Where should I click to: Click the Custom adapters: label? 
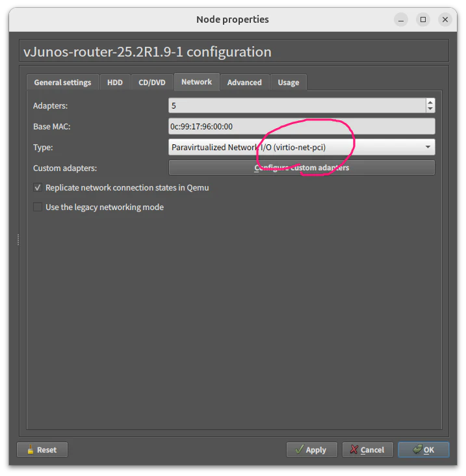(65, 168)
